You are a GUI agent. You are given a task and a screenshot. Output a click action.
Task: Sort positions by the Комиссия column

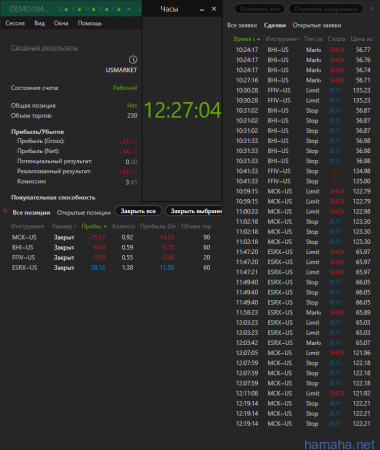pos(123,226)
